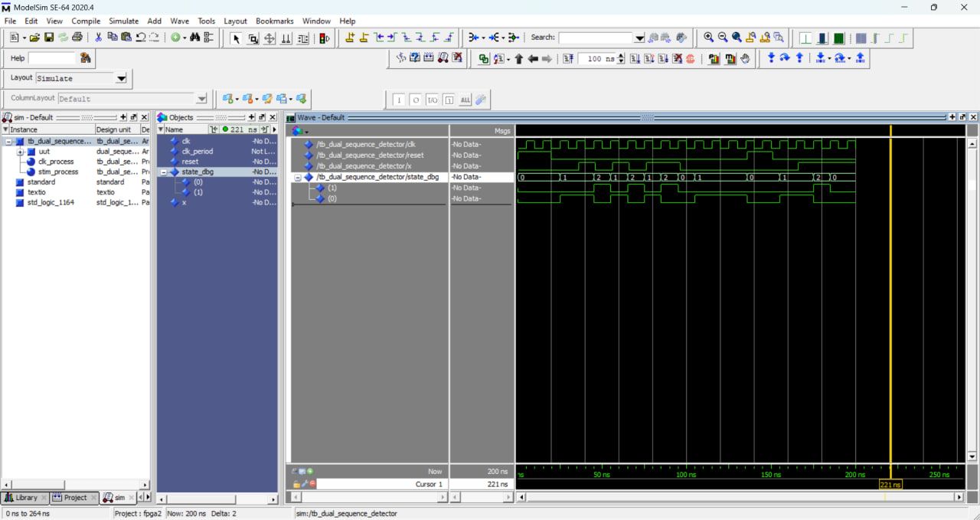Click the Step Into blue arrow icon
The image size is (980, 520).
point(771,58)
